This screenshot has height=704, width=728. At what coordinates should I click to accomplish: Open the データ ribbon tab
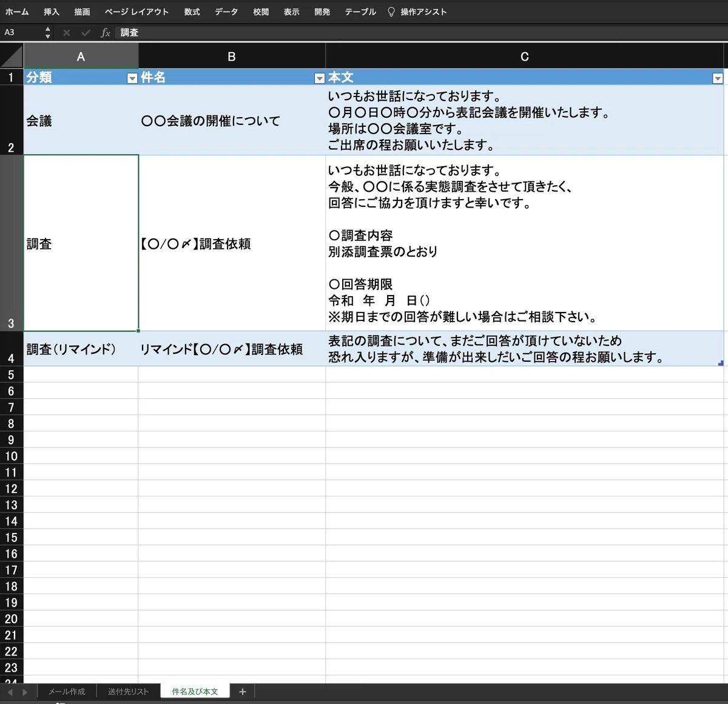(x=226, y=12)
